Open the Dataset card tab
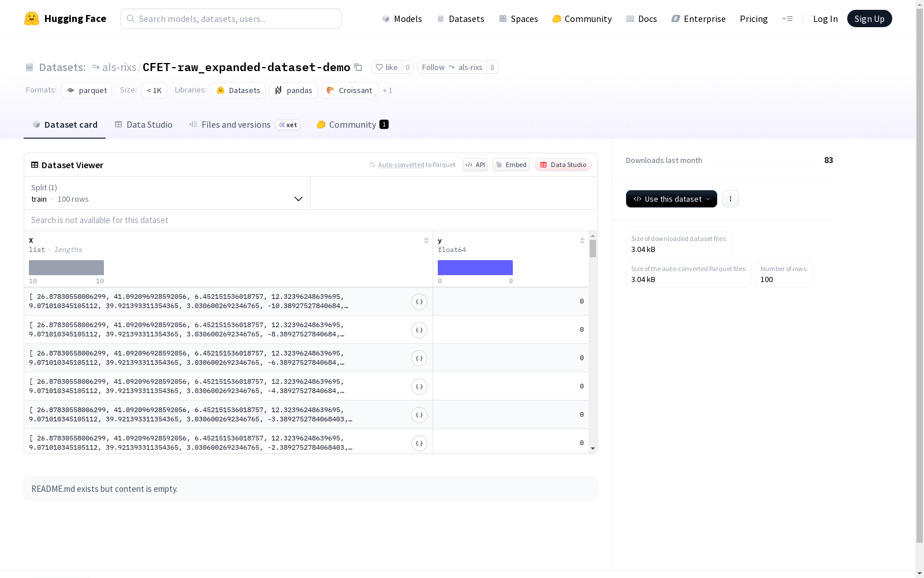 pos(65,125)
